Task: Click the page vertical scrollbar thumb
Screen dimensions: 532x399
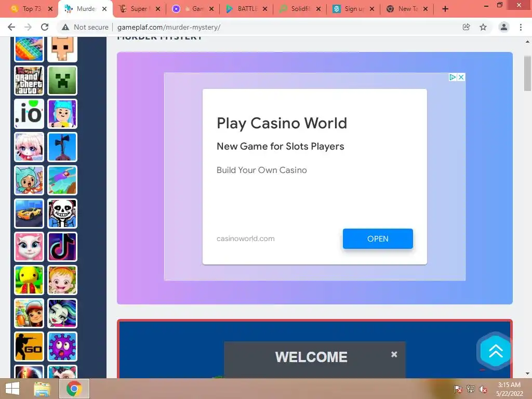Action: (527, 73)
